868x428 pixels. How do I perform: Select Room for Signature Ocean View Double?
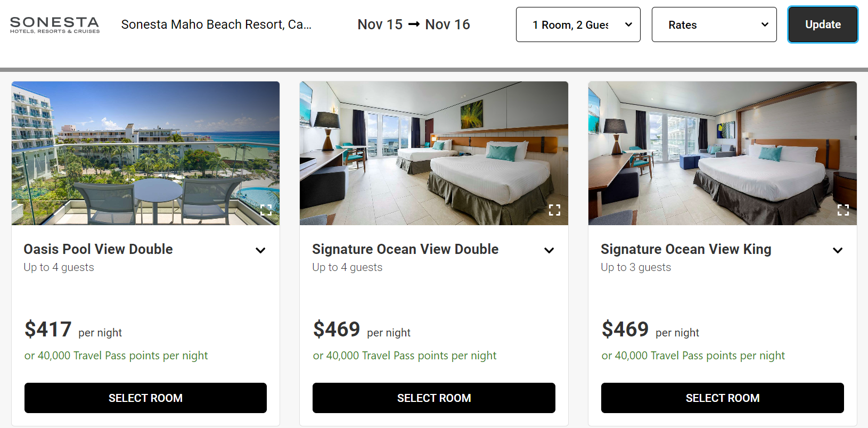(x=433, y=398)
